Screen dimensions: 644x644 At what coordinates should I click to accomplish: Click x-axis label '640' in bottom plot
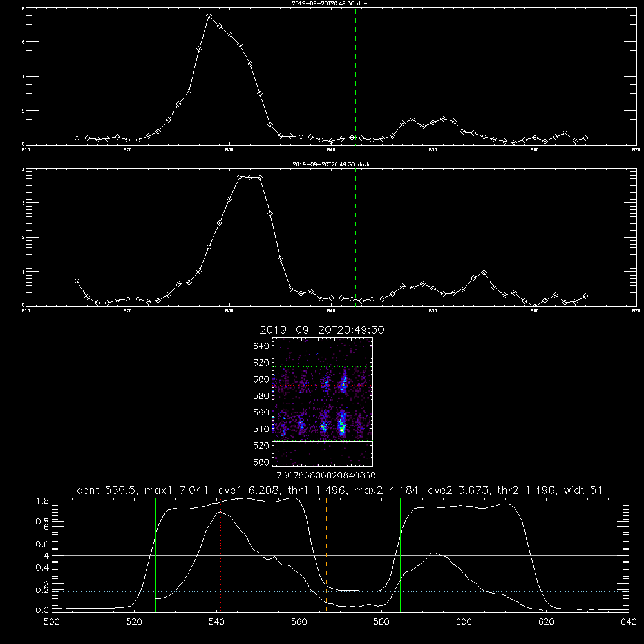[629, 622]
